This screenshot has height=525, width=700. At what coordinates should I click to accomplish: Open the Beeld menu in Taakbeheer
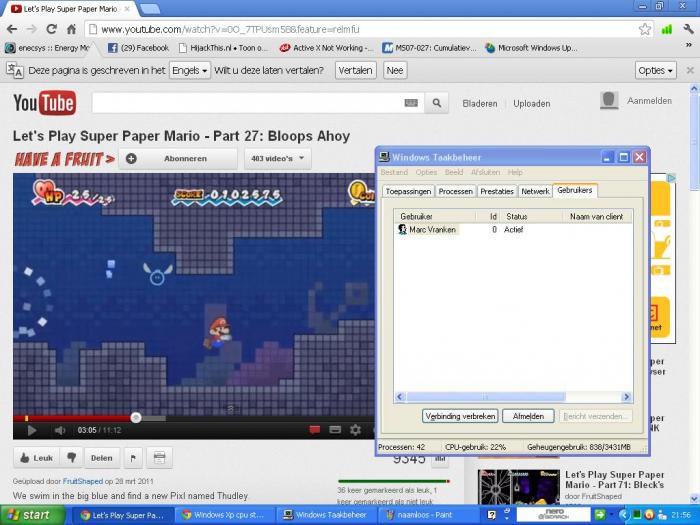(x=454, y=172)
